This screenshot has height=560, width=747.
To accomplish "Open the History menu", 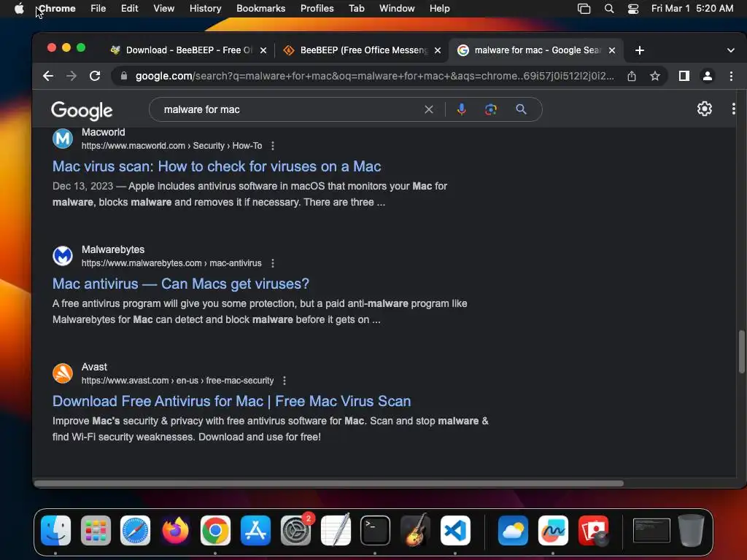I will point(205,8).
